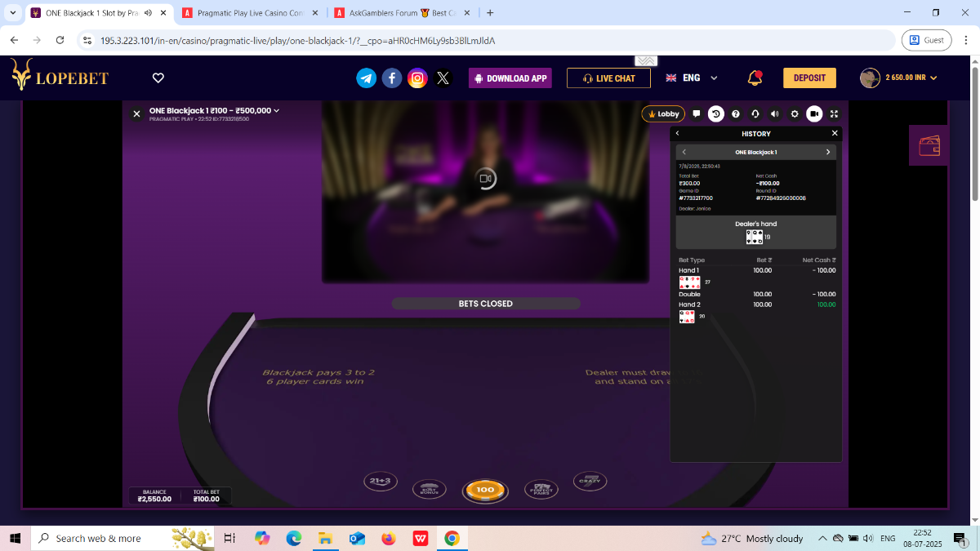Screen dimensions: 980x551
Task: Click the DEPOSIT button
Action: (x=809, y=78)
